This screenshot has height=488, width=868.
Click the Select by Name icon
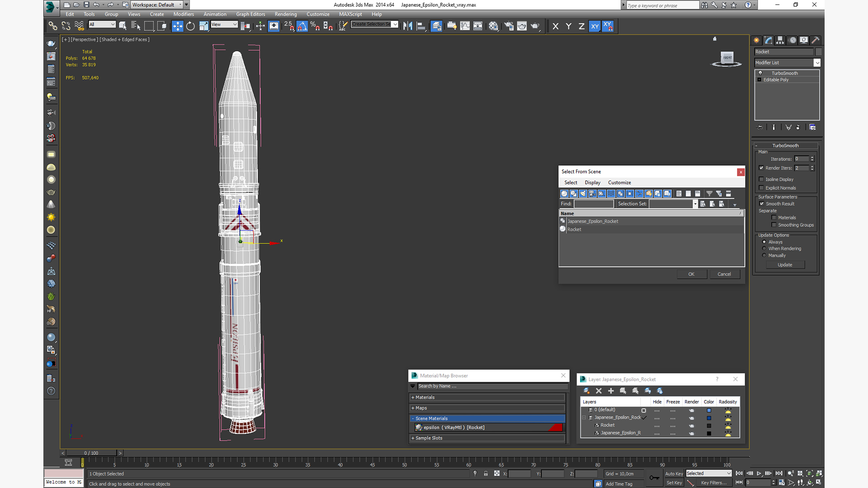click(x=136, y=26)
